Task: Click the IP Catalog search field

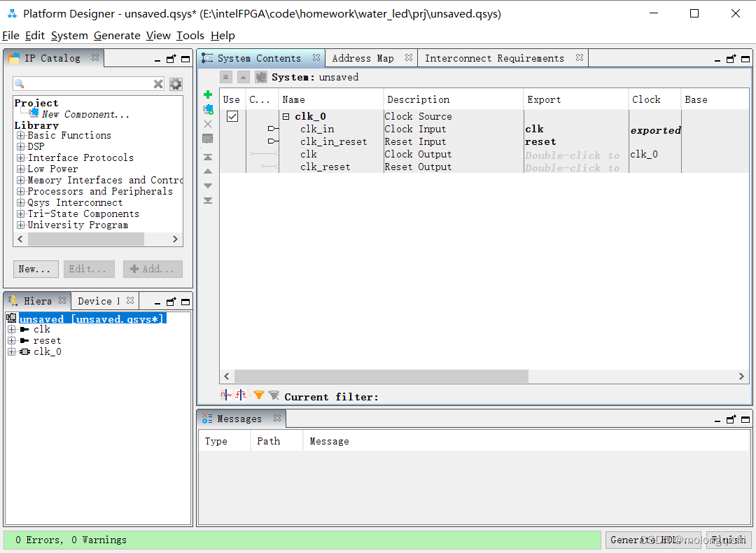Action: point(89,84)
